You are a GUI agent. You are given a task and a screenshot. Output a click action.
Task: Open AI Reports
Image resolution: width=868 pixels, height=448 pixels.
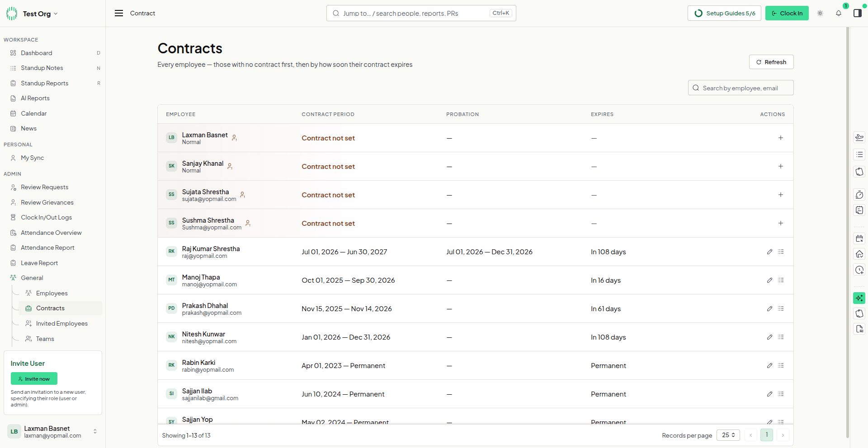coord(53,98)
